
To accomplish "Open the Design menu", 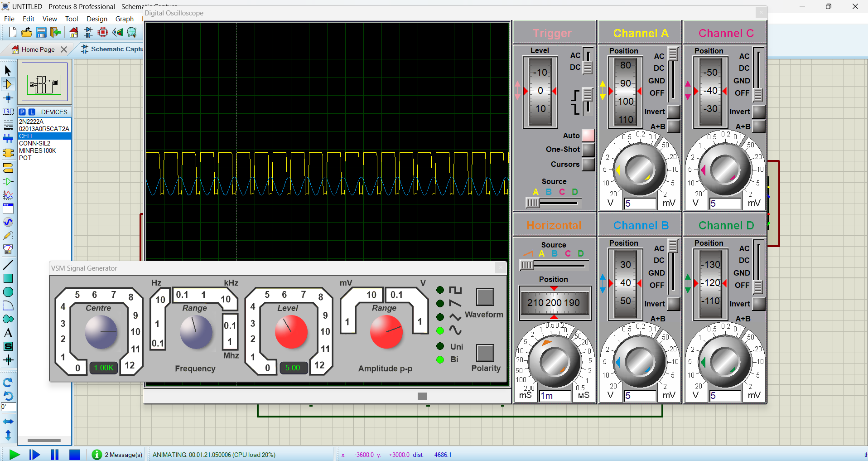I will coord(97,19).
